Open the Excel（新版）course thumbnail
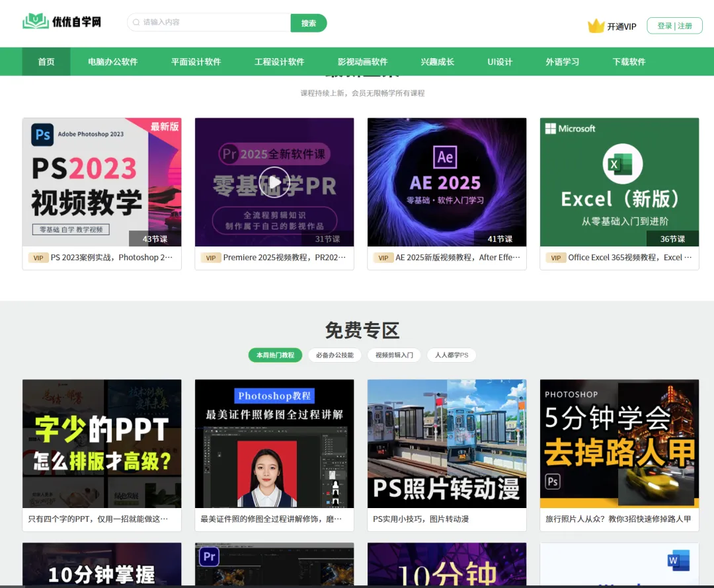 [x=619, y=182]
